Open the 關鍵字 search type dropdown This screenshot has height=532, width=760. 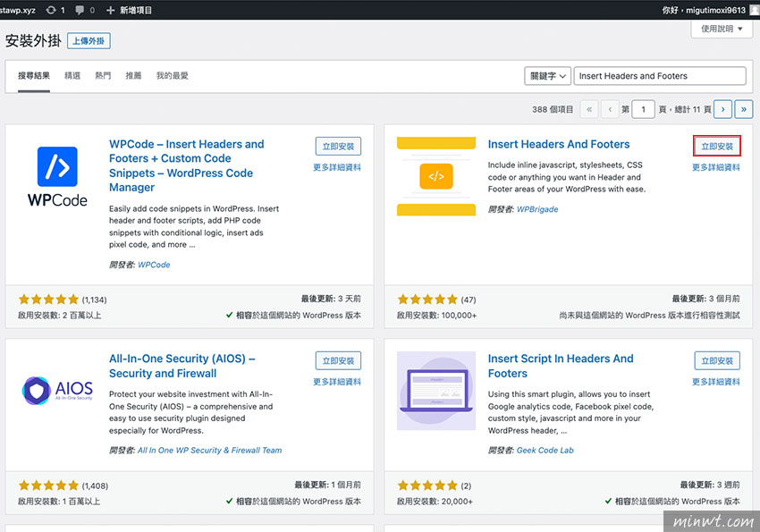548,76
